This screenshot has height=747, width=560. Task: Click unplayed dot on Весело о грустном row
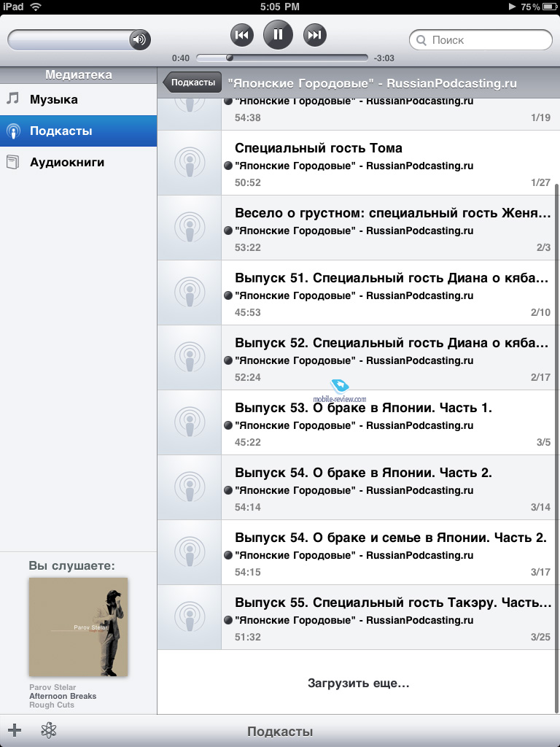[228, 231]
